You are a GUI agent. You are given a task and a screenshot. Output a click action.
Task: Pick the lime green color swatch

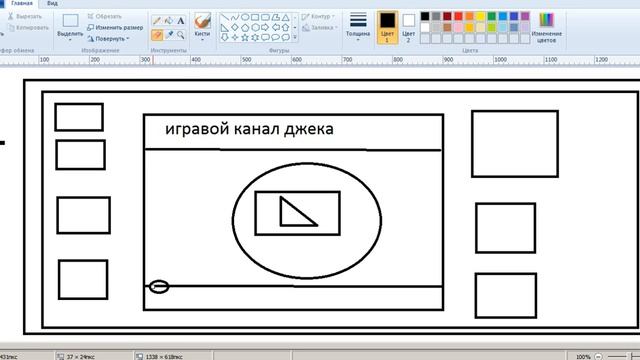[492, 27]
